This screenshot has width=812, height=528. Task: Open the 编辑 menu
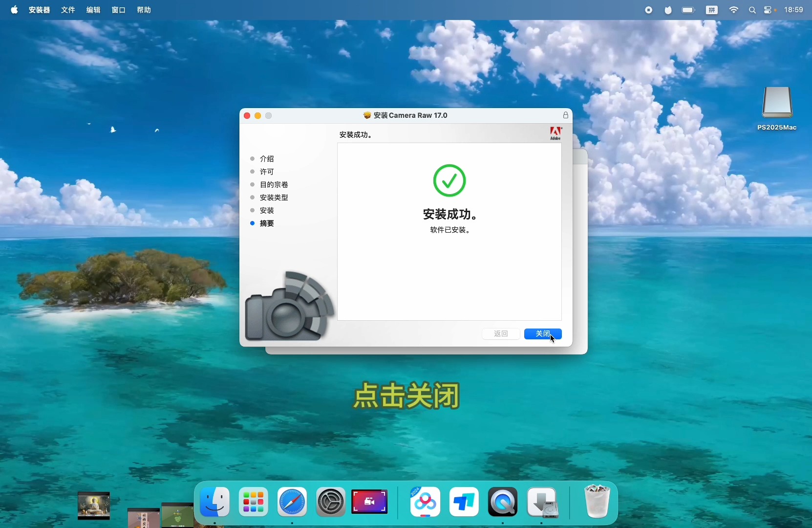click(93, 10)
